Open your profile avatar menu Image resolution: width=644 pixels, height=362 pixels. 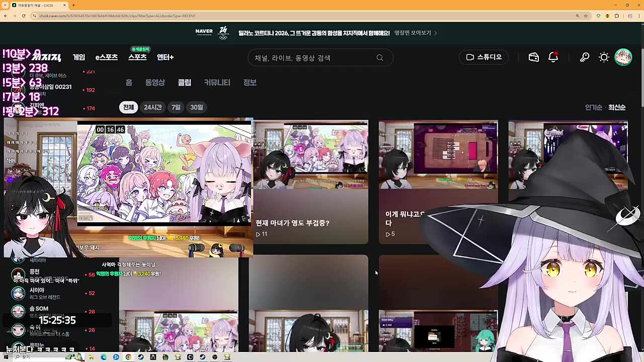(623, 57)
